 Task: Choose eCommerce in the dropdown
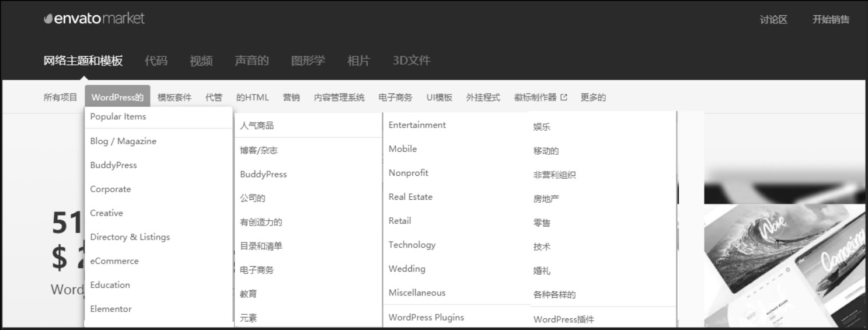[114, 261]
